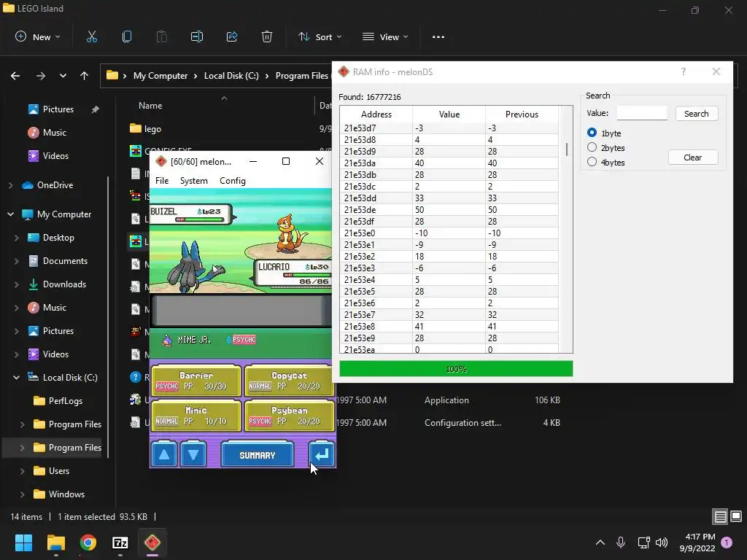Open the New dropdown in Explorer
747x560 pixels.
(38, 36)
